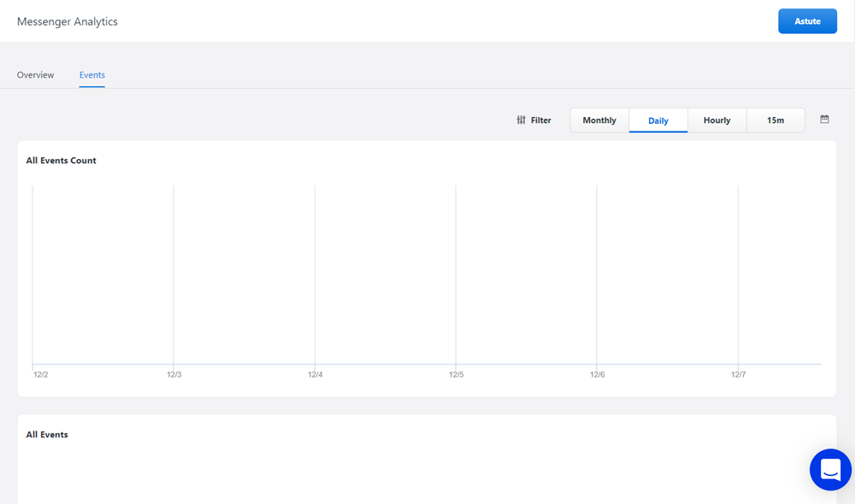Open the chat messenger launcher bubble

coord(830,469)
